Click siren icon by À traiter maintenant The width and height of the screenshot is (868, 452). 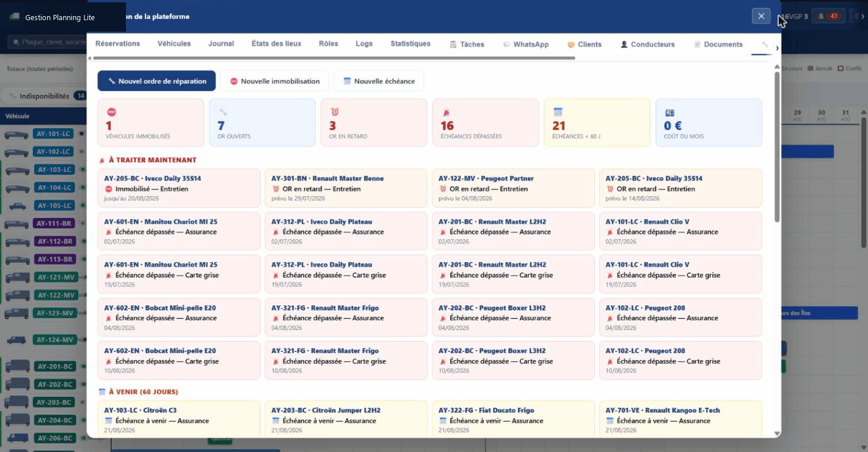102,160
